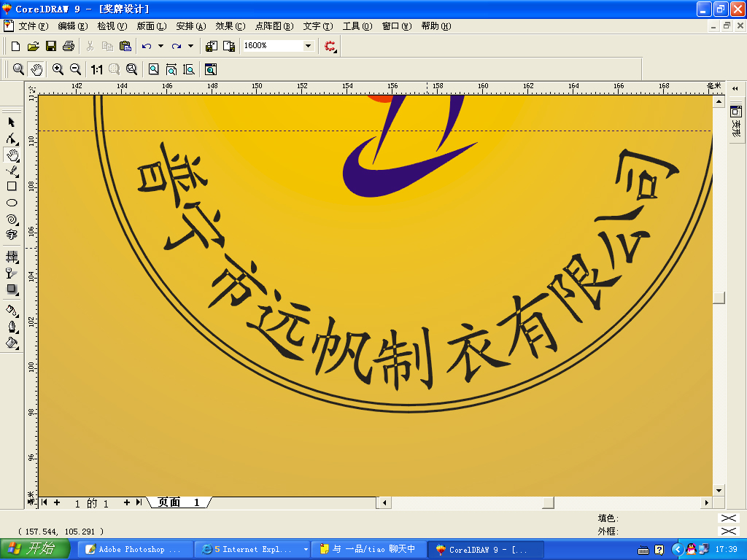
Task: Select the Rectangle tool
Action: tap(12, 187)
